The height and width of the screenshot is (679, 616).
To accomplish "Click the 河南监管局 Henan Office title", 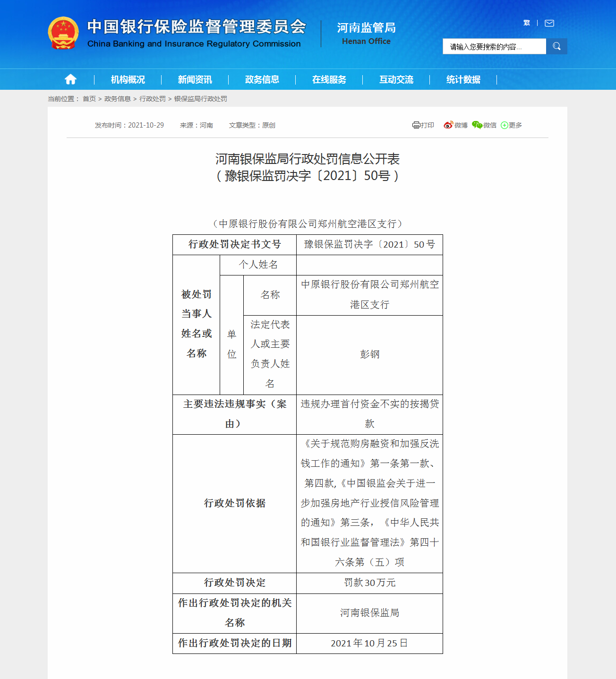I will [x=367, y=34].
